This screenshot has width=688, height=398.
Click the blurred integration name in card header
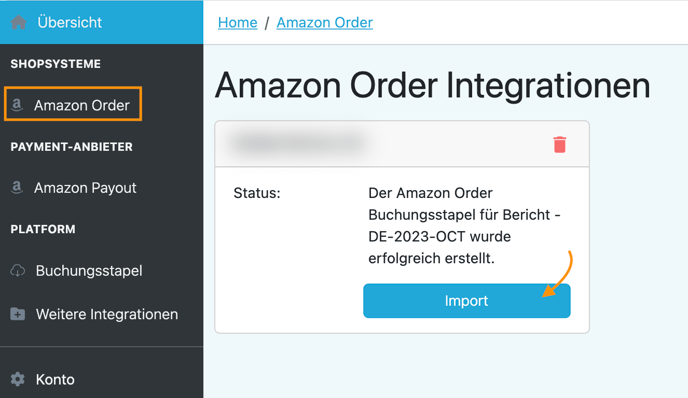coord(299,143)
